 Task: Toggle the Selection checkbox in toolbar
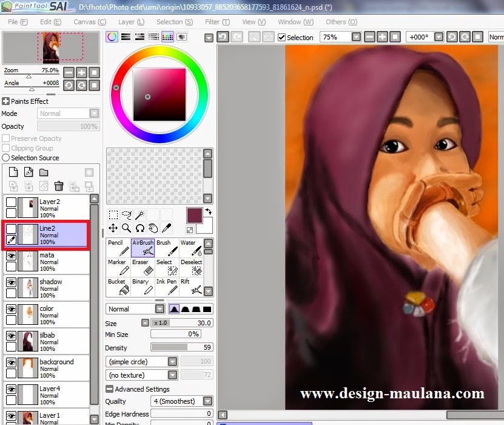click(281, 37)
